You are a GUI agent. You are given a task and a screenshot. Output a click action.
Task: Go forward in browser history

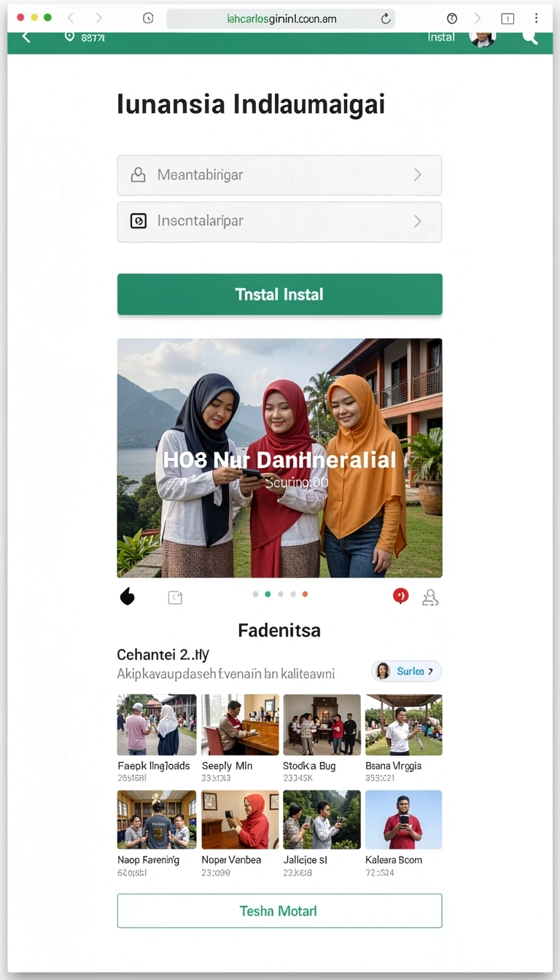tap(98, 18)
